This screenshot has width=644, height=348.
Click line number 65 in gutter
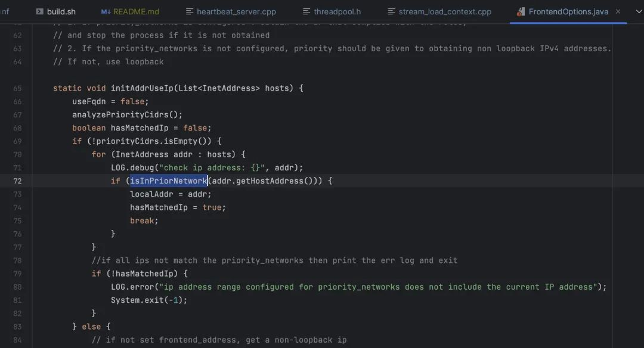click(x=17, y=88)
